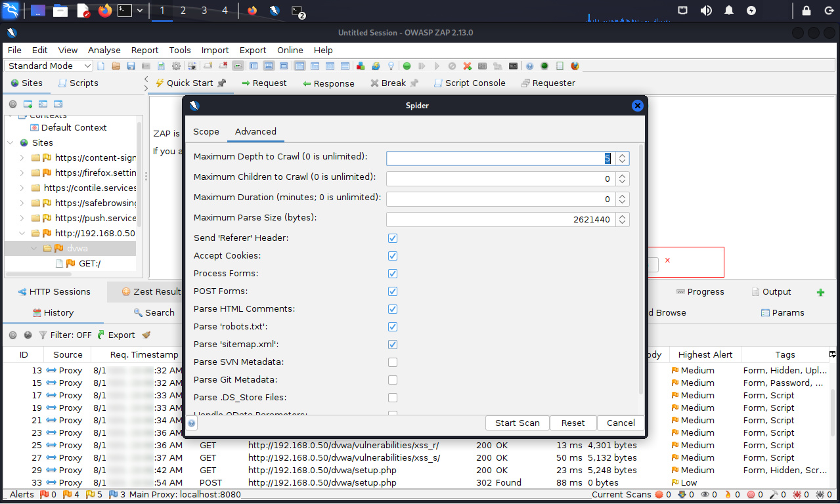This screenshot has width=840, height=504.
Task: Collapse the dvwa tree node
Action: coord(33,249)
